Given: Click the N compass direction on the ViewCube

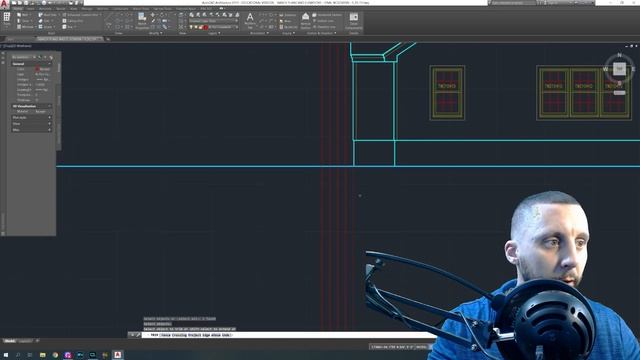Looking at the screenshot, I should (620, 55).
